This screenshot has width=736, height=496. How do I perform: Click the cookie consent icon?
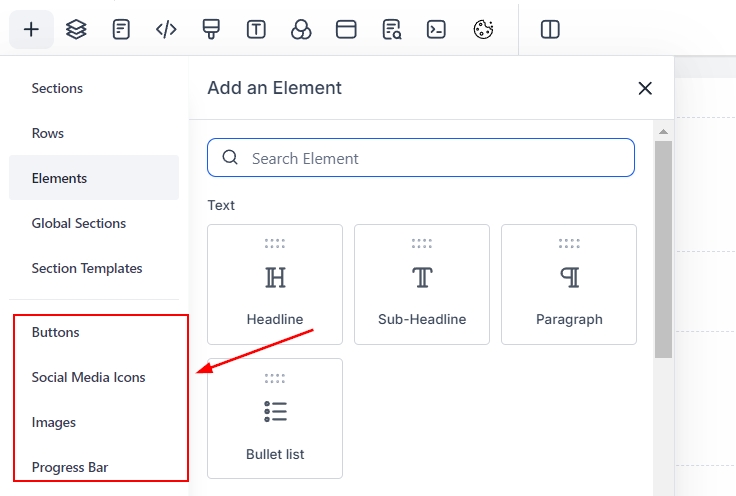tap(483, 29)
